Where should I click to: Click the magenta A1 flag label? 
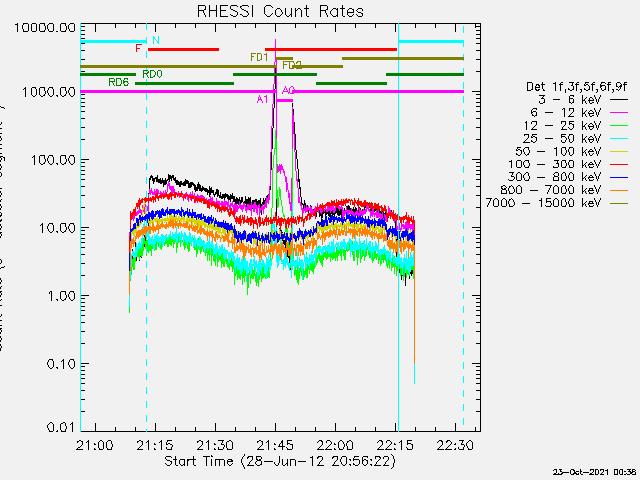point(262,99)
